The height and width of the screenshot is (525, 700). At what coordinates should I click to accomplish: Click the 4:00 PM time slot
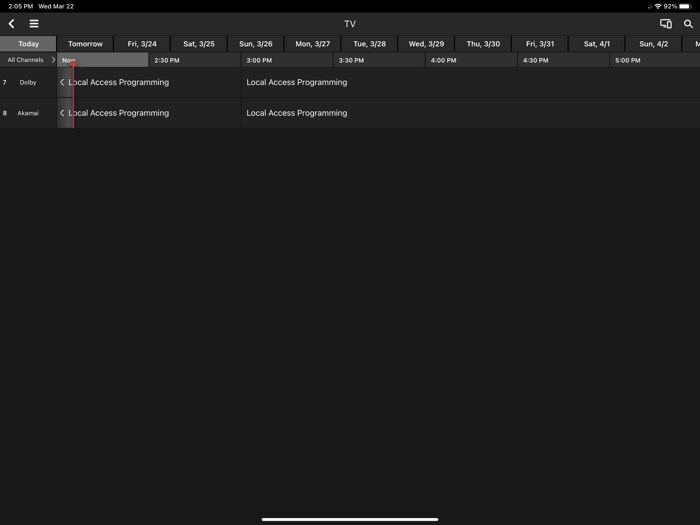471,60
